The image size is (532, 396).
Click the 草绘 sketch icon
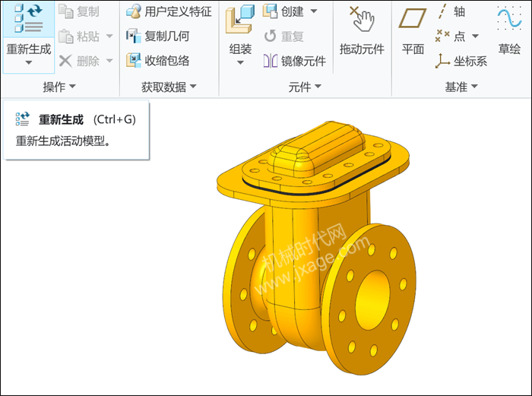pos(509,19)
